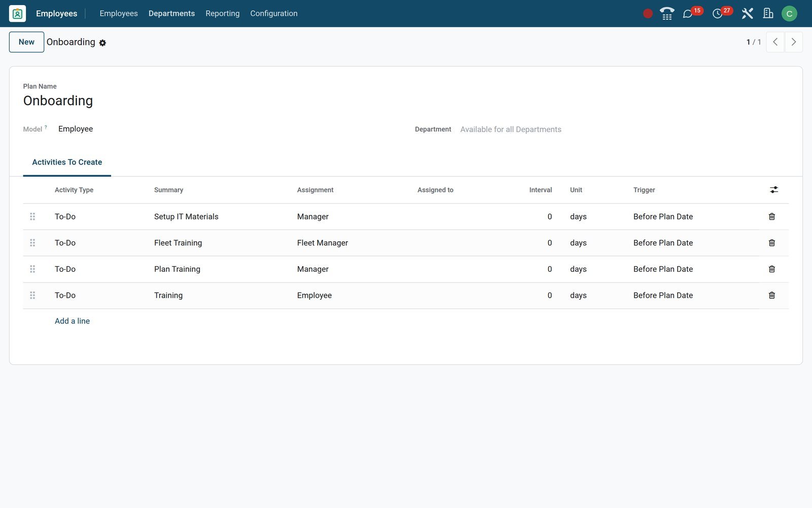The image size is (812, 508).
Task: Click the red recording indicator icon
Action: pyautogui.click(x=648, y=14)
